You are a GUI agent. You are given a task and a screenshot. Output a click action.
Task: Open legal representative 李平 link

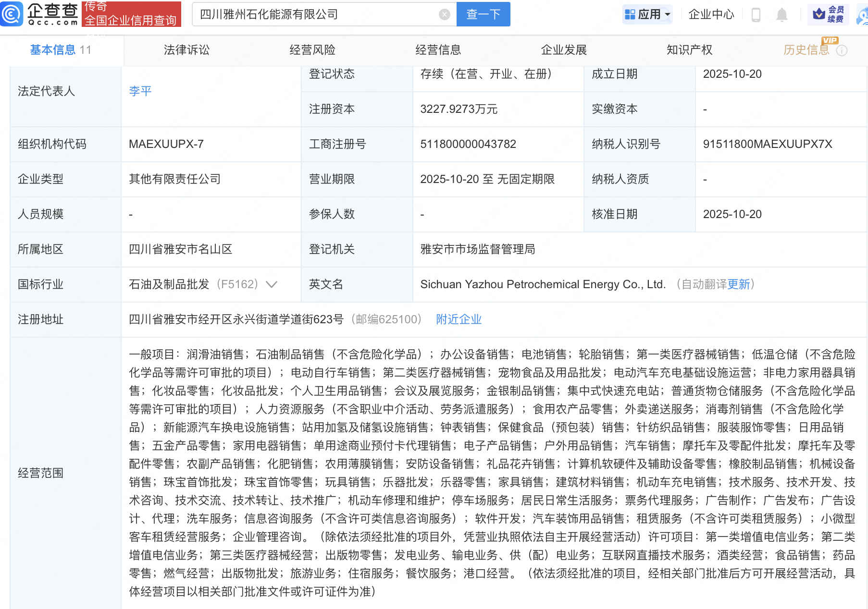140,91
